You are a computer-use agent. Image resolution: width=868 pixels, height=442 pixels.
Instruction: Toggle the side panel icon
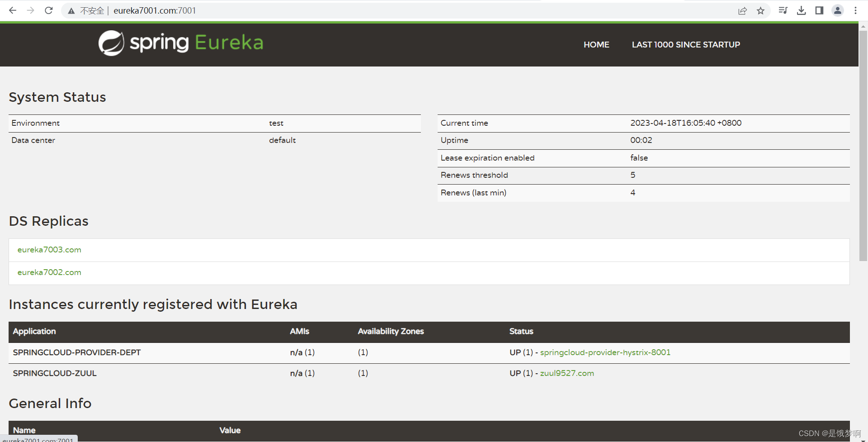tap(819, 10)
